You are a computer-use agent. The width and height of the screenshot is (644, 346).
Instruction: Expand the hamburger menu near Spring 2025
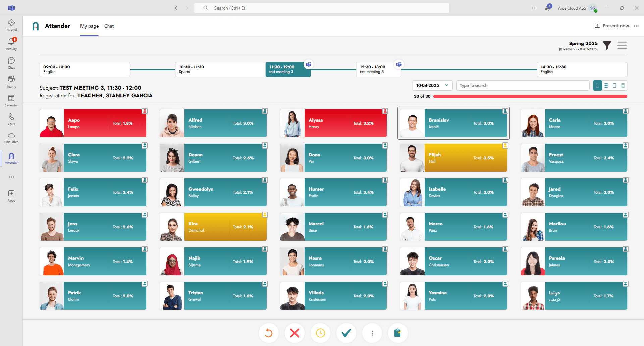pos(622,45)
